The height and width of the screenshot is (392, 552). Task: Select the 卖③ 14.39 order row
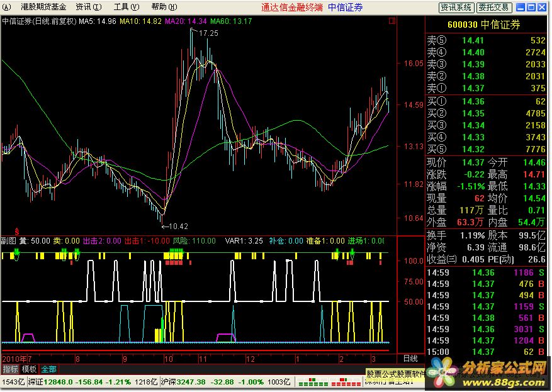486,64
